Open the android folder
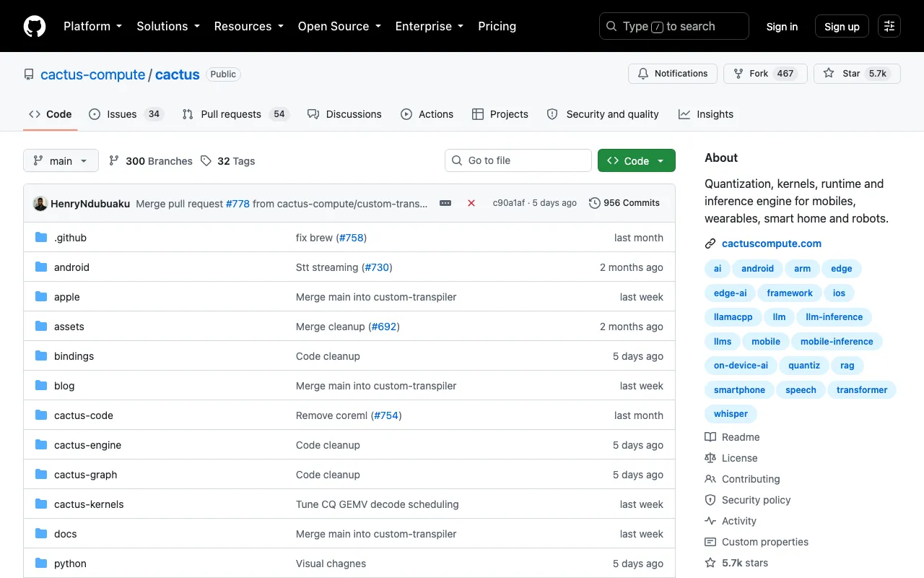 [71, 267]
